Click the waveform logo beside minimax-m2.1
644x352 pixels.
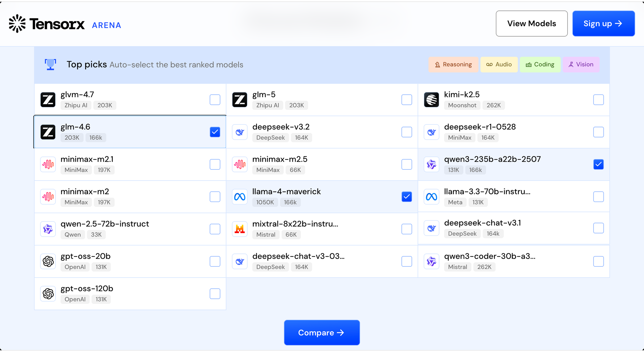click(48, 164)
